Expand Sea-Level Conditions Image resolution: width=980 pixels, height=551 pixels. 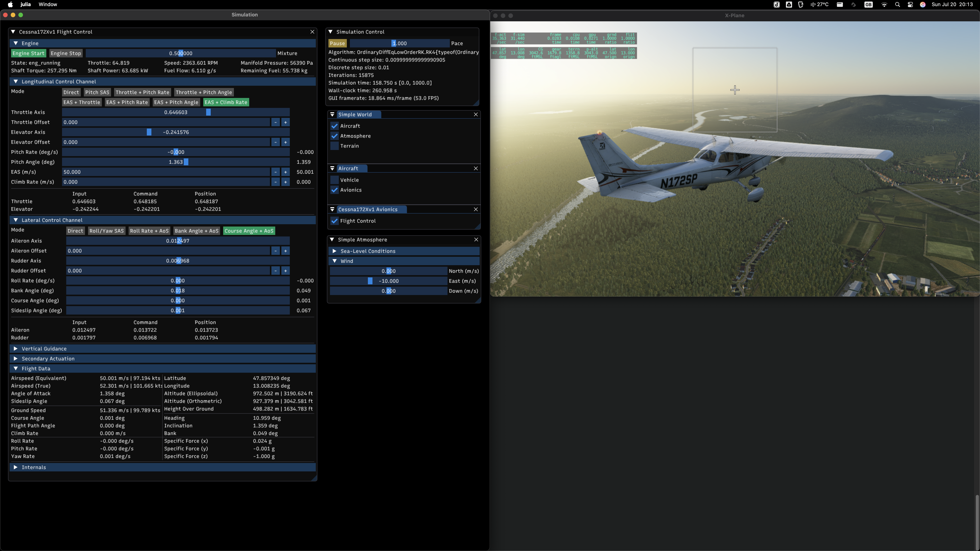pyautogui.click(x=334, y=251)
